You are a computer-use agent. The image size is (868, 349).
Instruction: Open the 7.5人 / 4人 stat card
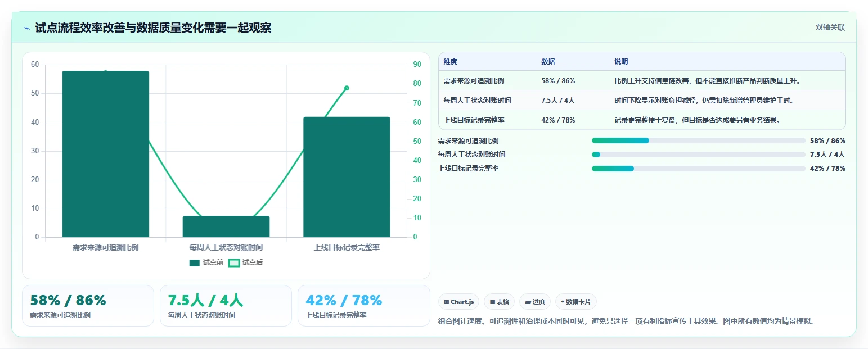(226, 306)
